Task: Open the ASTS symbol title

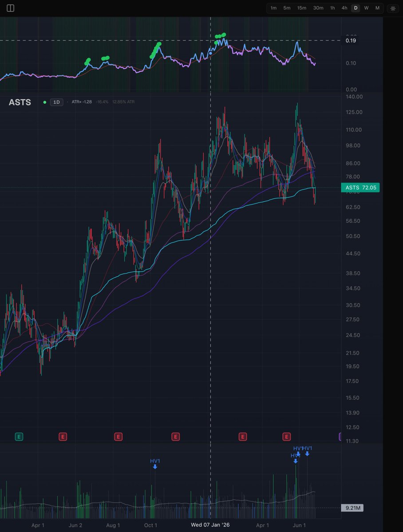Action: pos(20,102)
